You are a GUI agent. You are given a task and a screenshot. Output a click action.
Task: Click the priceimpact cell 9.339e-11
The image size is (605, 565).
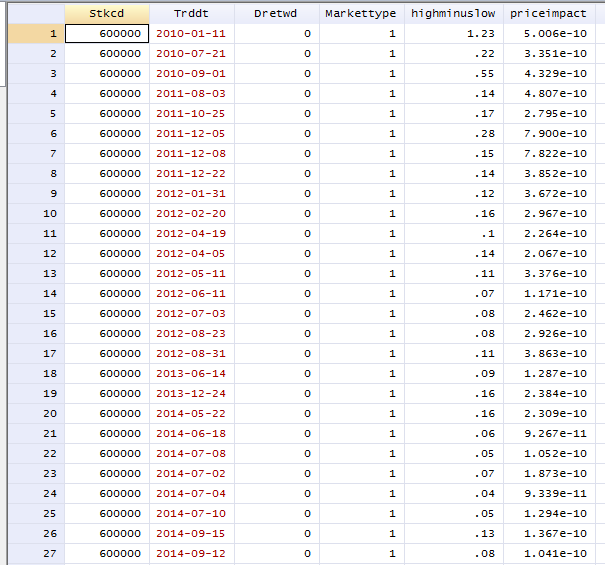point(549,494)
